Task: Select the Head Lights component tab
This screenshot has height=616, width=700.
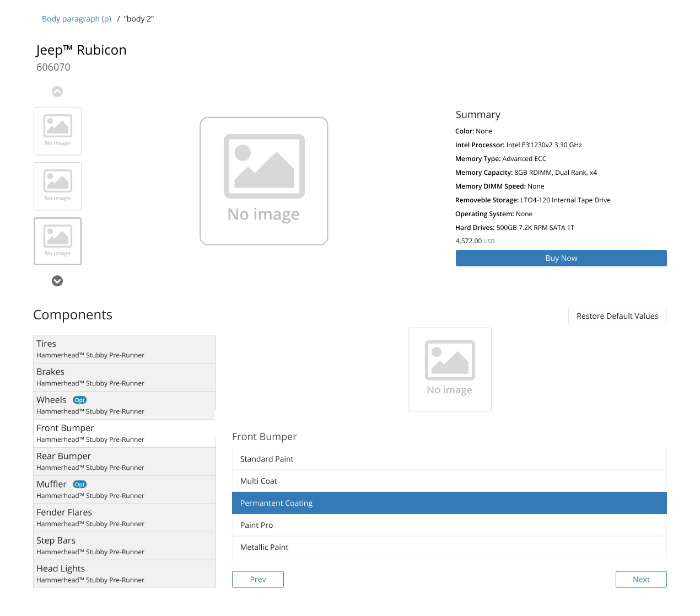Action: point(125,574)
